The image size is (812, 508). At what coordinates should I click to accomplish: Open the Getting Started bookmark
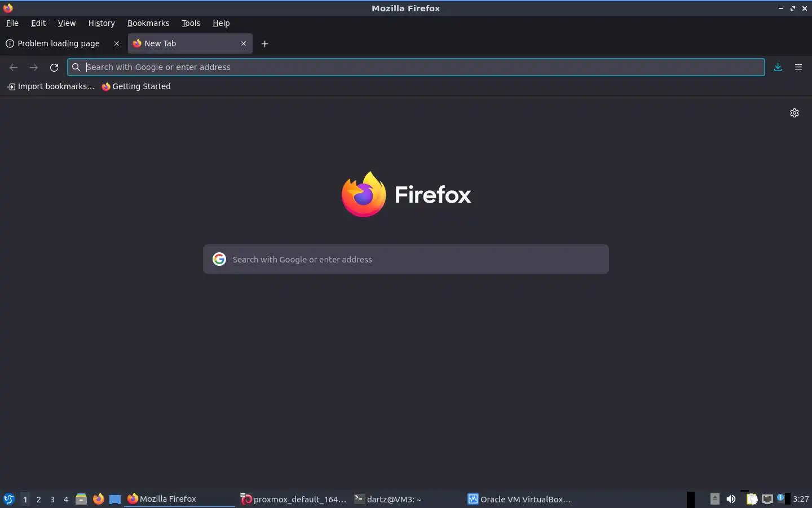(x=136, y=86)
